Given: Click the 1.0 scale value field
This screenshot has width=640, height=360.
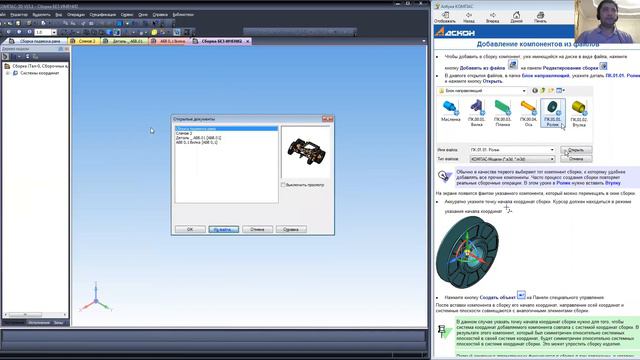Looking at the screenshot, I should pyautogui.click(x=43, y=32).
